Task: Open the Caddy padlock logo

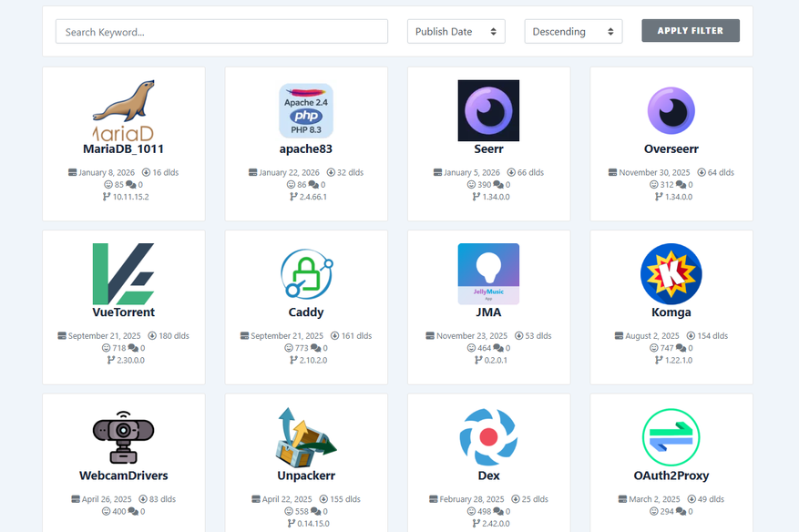Action: 307,273
